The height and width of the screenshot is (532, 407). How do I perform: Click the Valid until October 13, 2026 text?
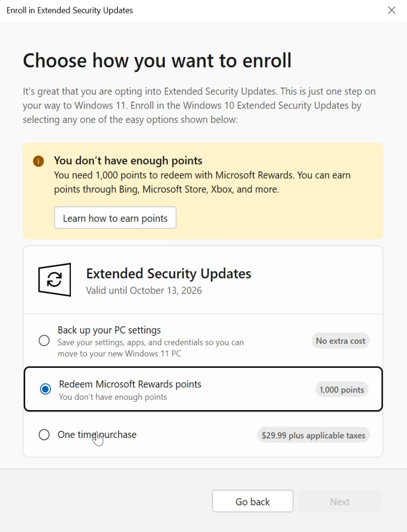pyautogui.click(x=144, y=290)
